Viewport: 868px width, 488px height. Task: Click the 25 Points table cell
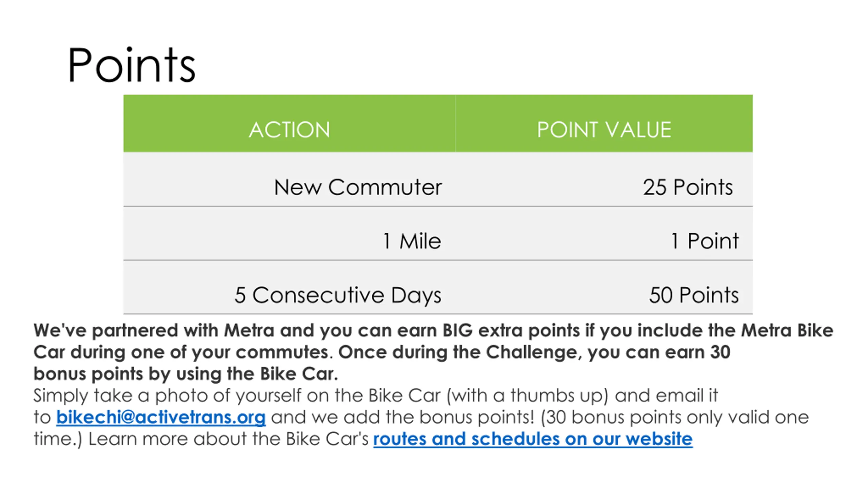click(604, 179)
